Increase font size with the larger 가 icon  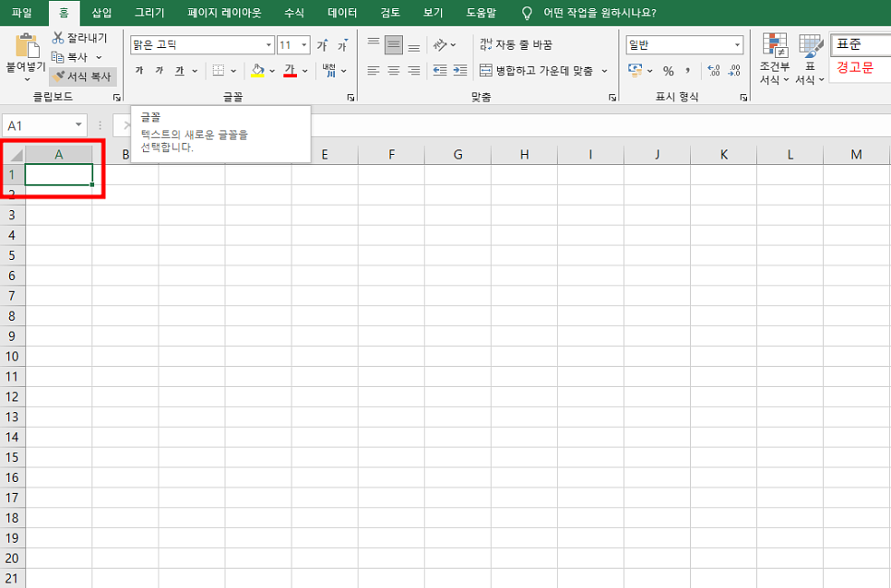[322, 45]
